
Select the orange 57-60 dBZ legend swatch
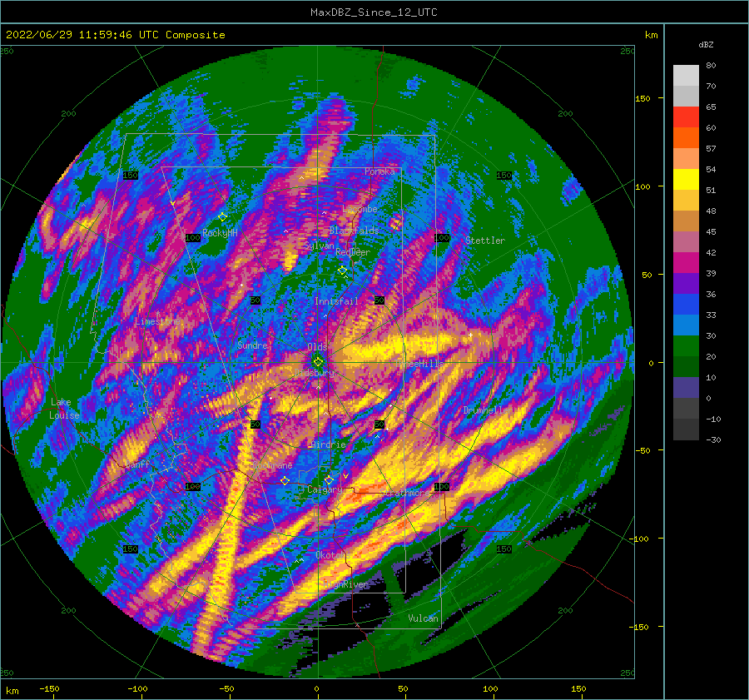tap(686, 138)
